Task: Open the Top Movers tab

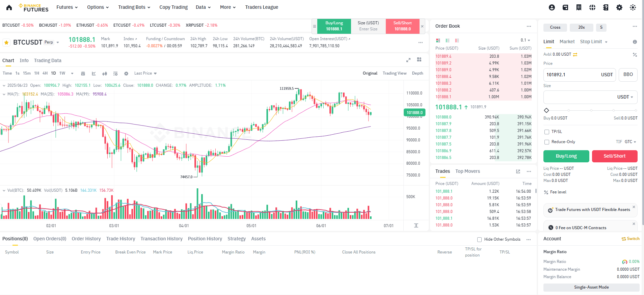Action: 467,171
